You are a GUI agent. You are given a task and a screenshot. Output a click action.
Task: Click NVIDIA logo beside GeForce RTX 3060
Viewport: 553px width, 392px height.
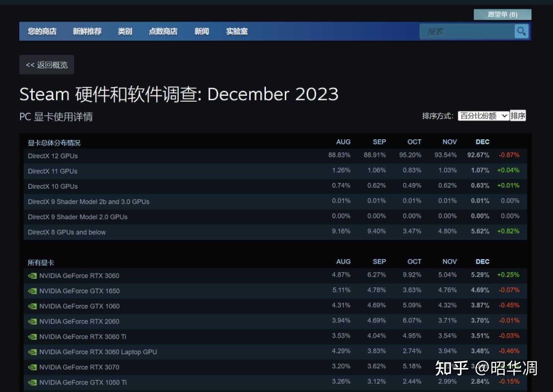[x=32, y=275]
